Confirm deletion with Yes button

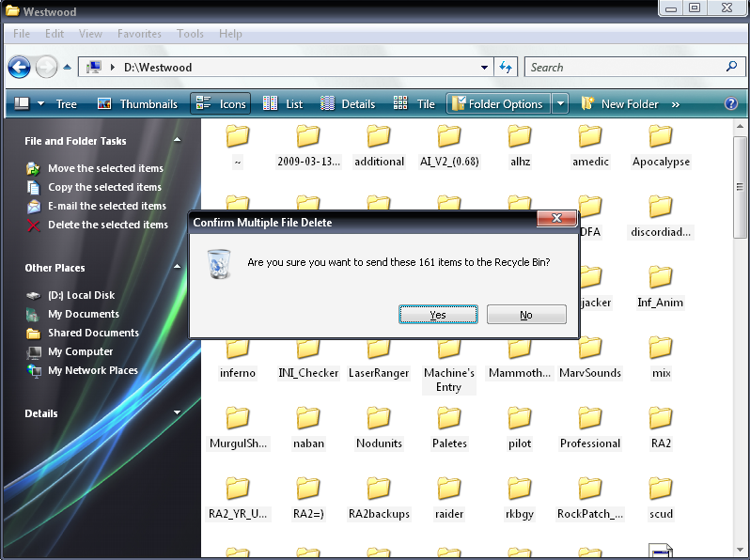(x=438, y=314)
